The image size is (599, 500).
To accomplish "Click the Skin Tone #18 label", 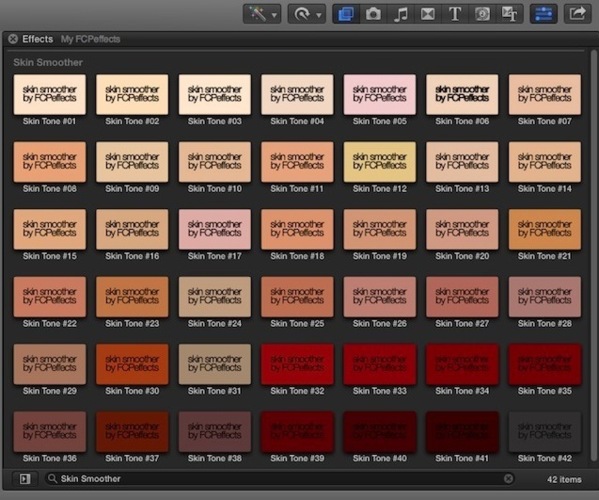I will point(297,256).
